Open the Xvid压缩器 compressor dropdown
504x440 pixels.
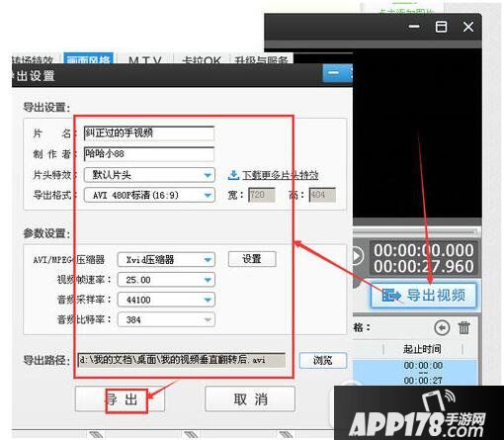click(x=166, y=260)
